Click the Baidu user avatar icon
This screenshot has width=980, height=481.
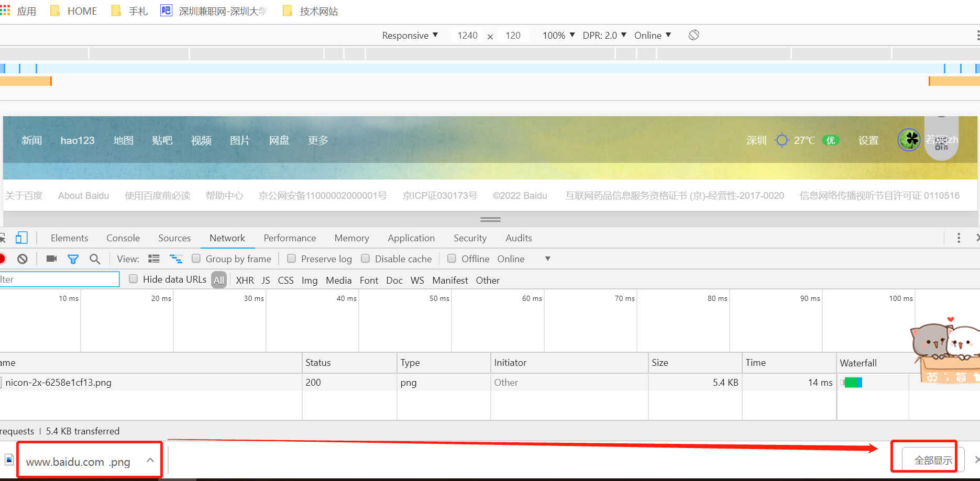(909, 140)
